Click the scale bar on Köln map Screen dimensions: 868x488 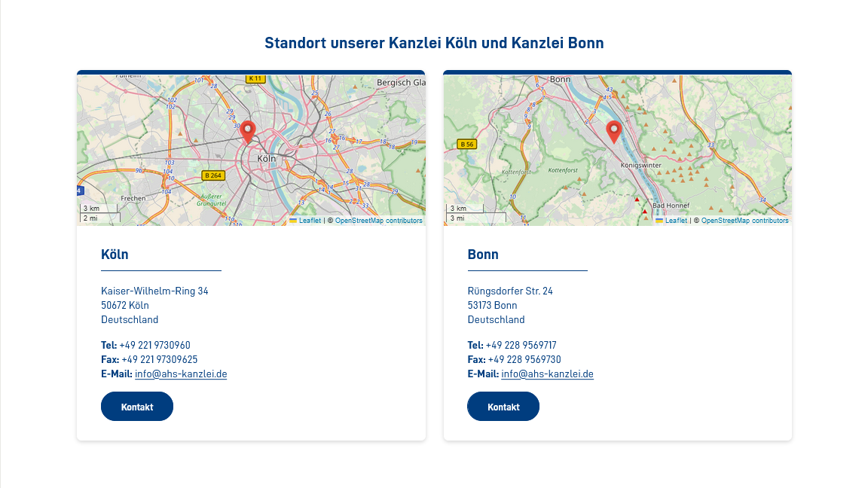(x=99, y=213)
